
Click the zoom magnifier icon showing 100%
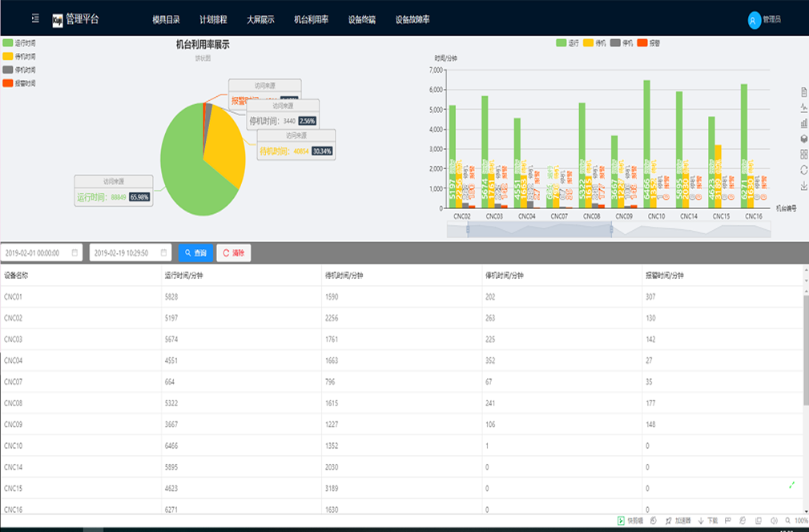(x=788, y=521)
